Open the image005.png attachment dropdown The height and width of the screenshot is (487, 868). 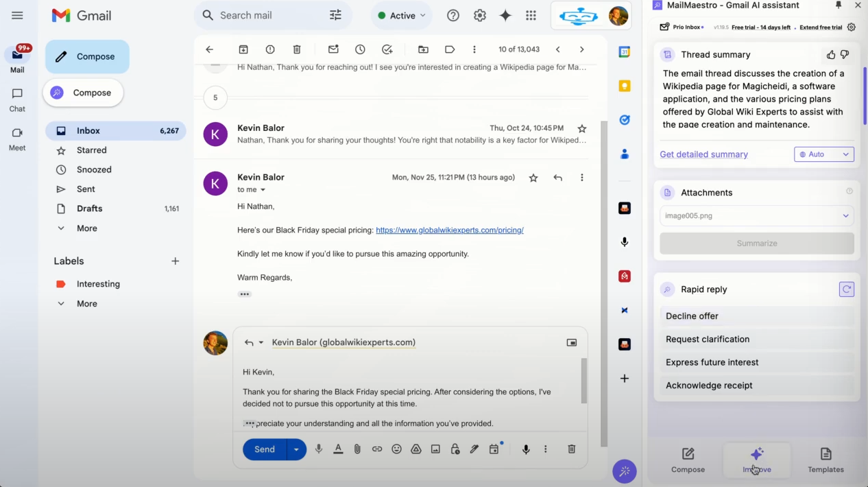point(757,215)
